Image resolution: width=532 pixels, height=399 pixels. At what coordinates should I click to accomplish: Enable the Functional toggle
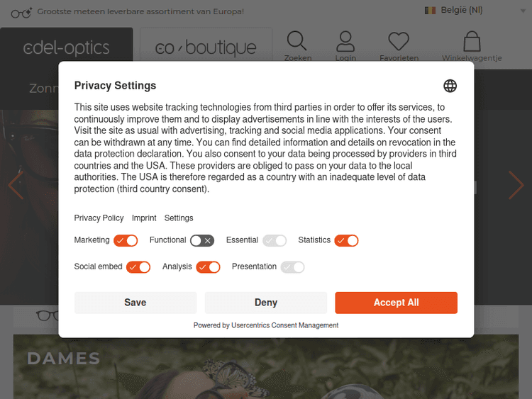tap(202, 240)
